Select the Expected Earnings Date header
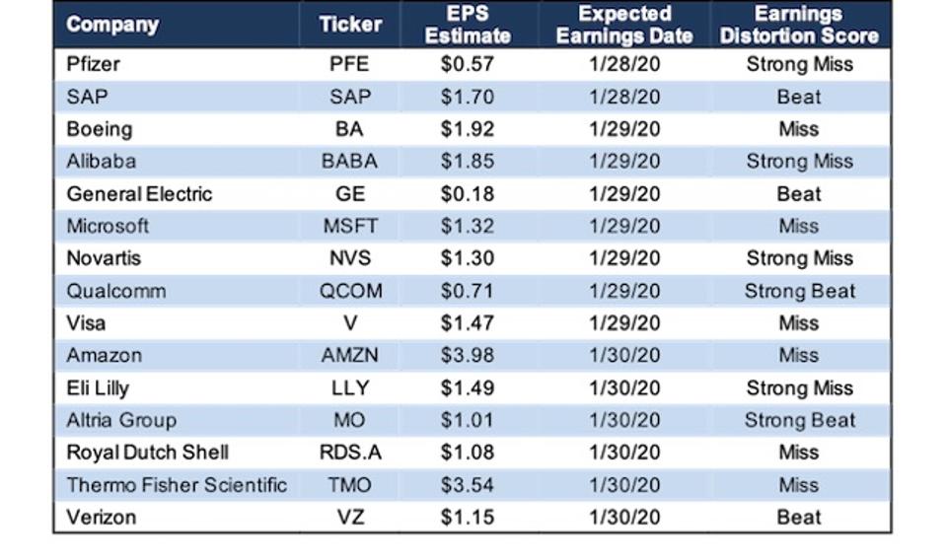 pos(624,25)
